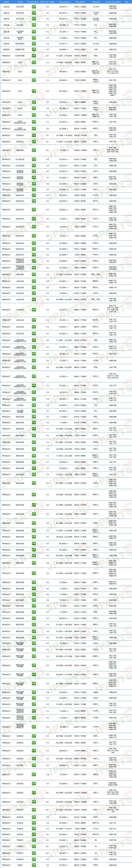Click the Nadwozie column header
This screenshot has height=868, width=132.
[96, 2]
